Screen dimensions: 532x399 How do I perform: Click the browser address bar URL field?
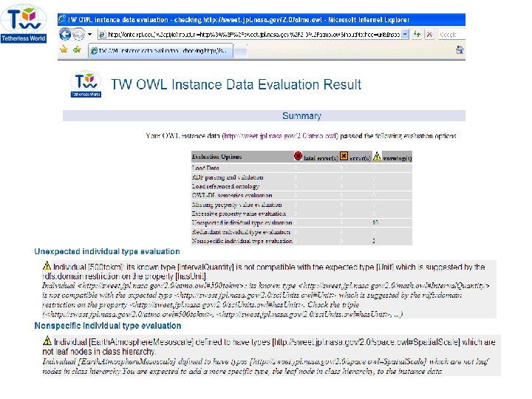tap(253, 35)
